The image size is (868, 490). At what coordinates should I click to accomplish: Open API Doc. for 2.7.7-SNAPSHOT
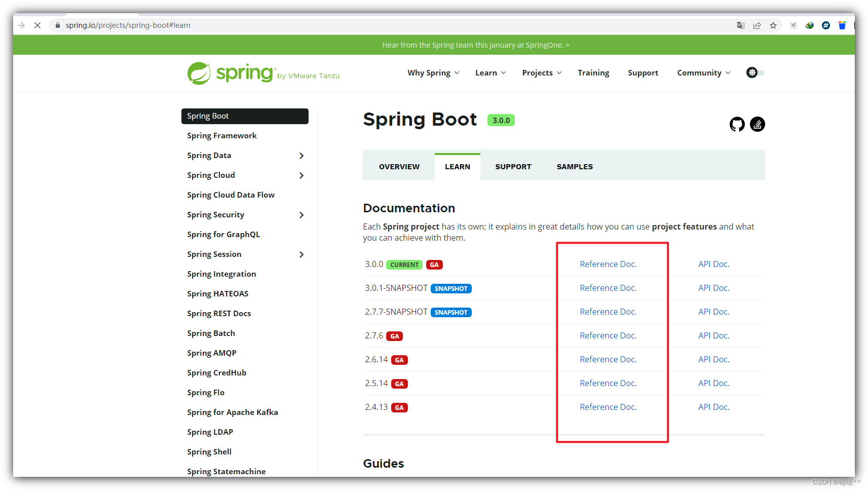pyautogui.click(x=713, y=312)
